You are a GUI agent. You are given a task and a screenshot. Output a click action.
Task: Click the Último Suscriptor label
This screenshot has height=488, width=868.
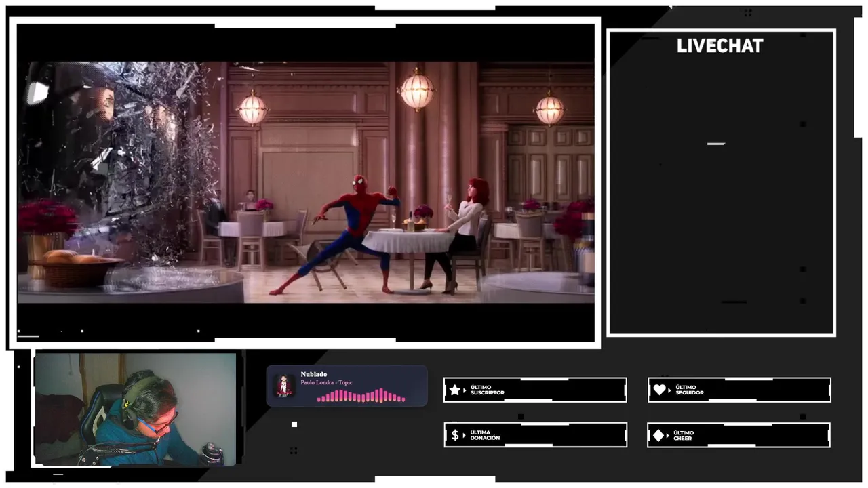click(487, 390)
